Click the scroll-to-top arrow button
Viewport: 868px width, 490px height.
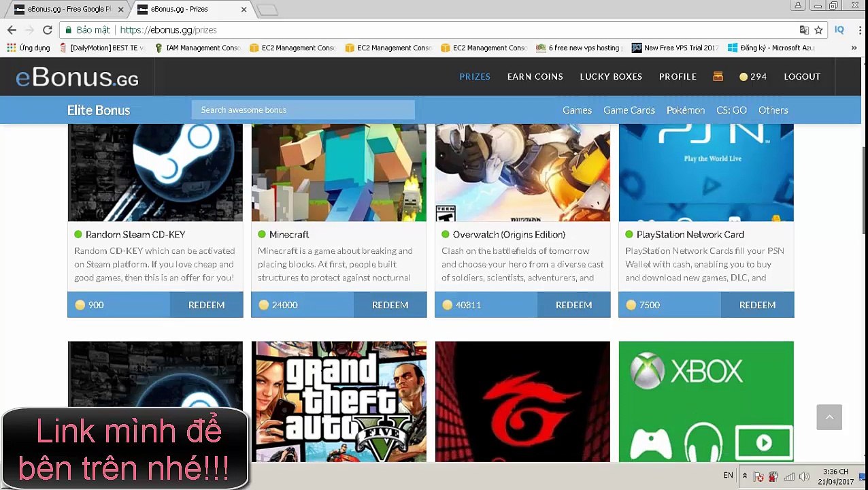(829, 417)
